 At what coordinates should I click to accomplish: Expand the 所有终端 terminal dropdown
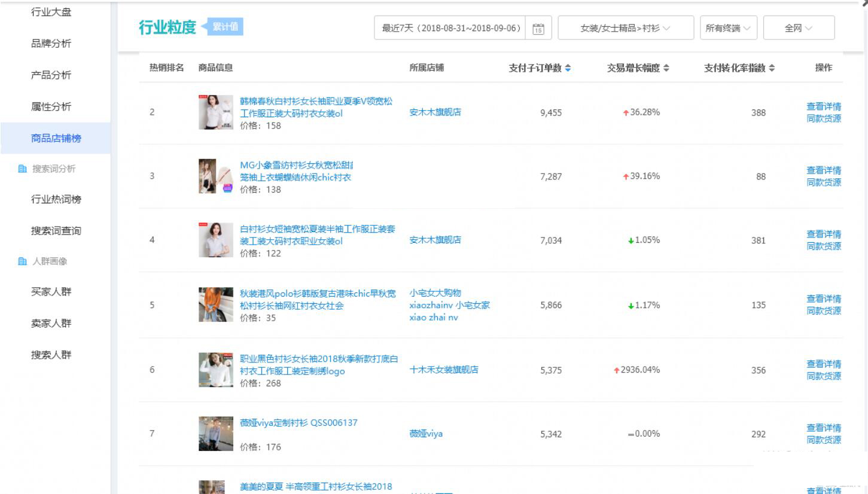(727, 28)
